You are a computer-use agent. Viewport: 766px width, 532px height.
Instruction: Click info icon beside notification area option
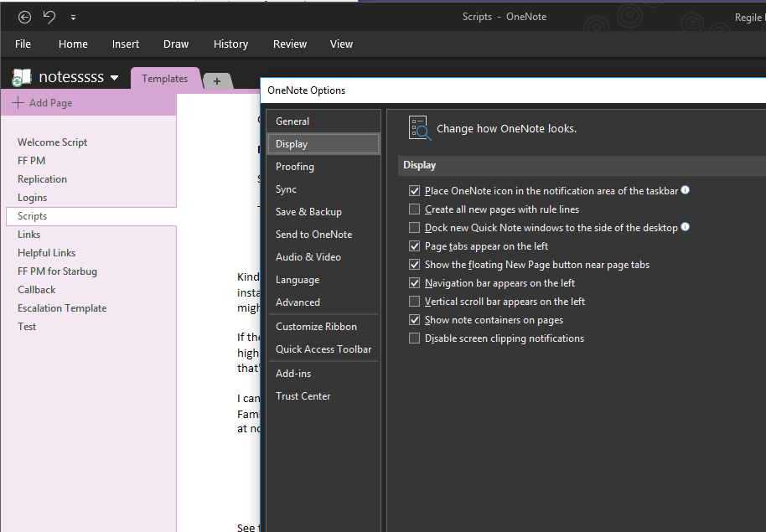[686, 190]
